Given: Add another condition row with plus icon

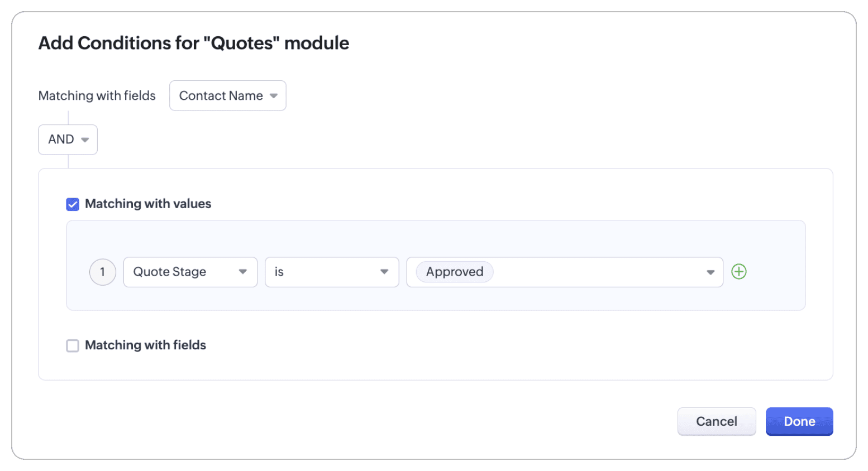Looking at the screenshot, I should pyautogui.click(x=738, y=272).
